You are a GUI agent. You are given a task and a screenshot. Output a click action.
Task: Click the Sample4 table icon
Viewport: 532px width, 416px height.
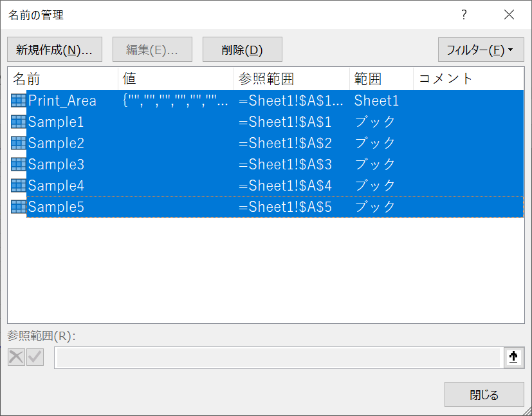coord(18,185)
